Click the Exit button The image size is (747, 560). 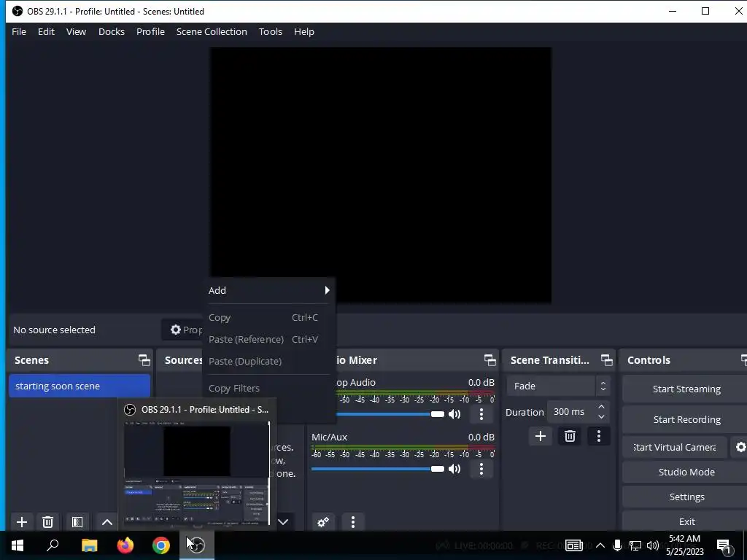tap(686, 521)
